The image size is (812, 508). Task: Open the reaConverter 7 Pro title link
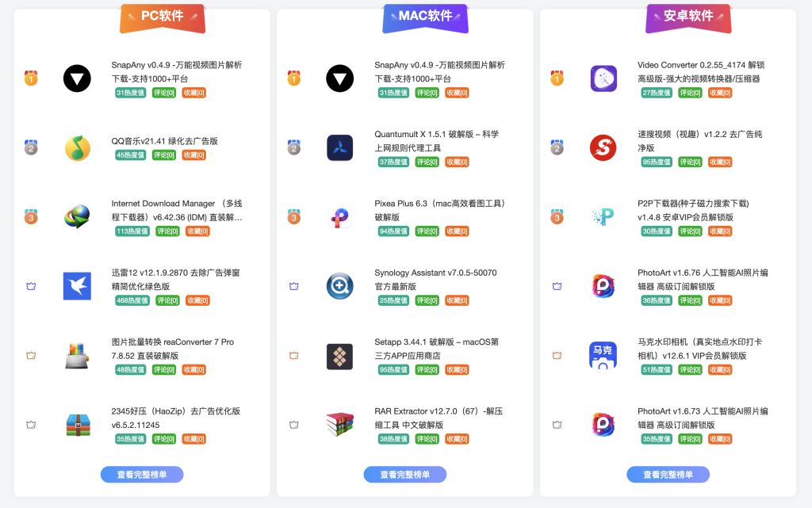pyautogui.click(x=172, y=349)
